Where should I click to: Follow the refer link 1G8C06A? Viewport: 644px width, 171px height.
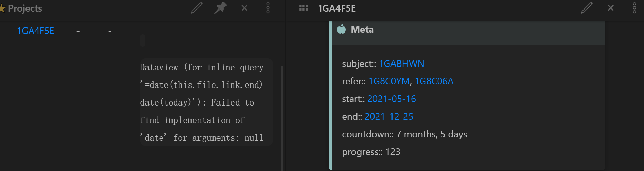click(x=434, y=81)
